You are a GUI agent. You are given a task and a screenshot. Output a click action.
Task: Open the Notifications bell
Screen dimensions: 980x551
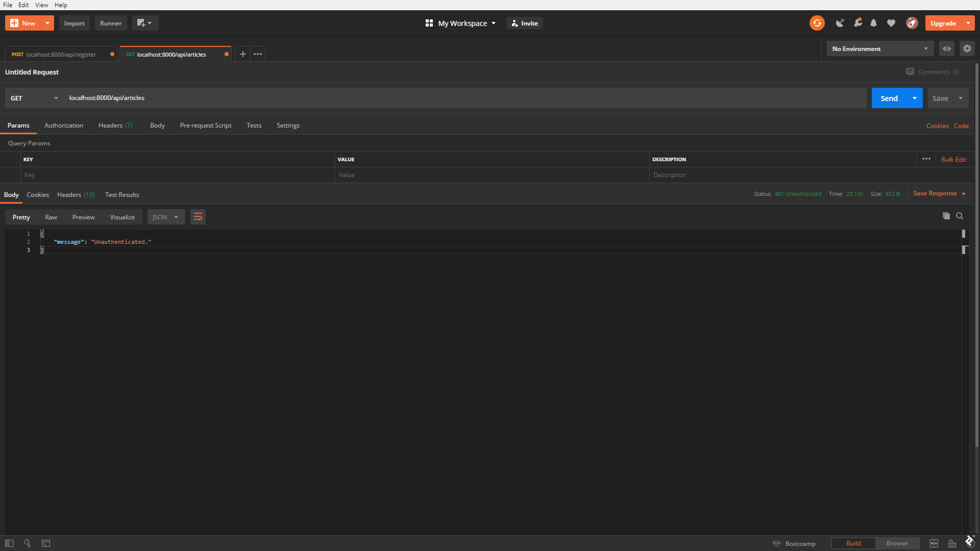click(x=873, y=23)
